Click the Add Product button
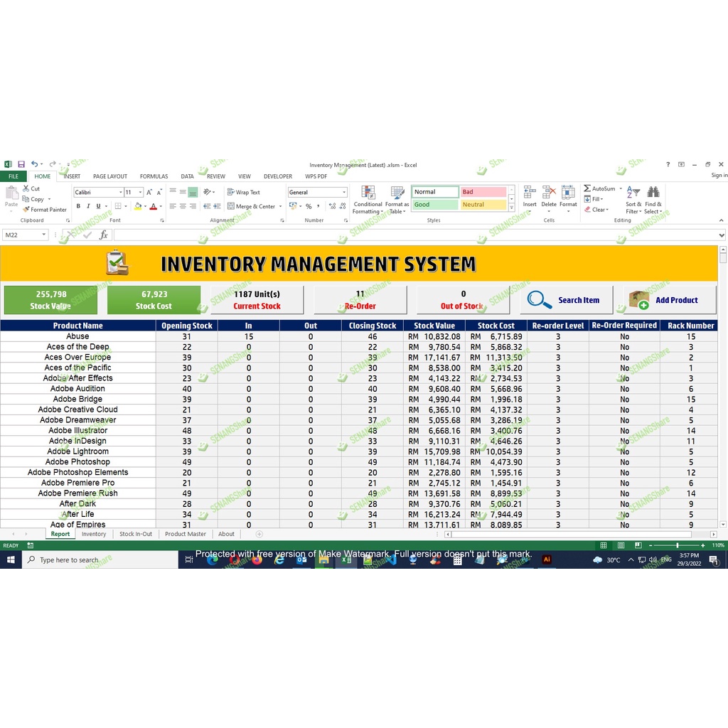The height and width of the screenshot is (728, 728). [670, 300]
